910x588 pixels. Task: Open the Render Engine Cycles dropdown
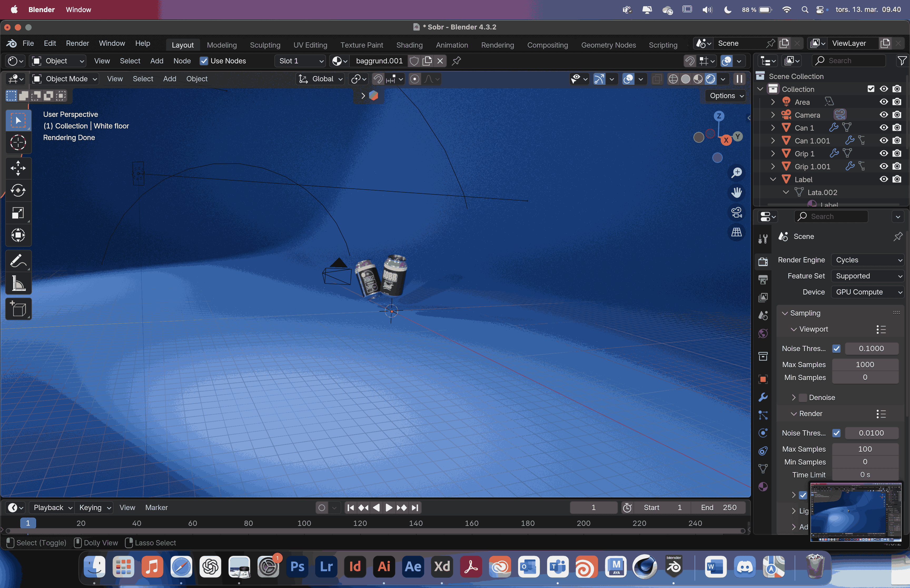[868, 260]
